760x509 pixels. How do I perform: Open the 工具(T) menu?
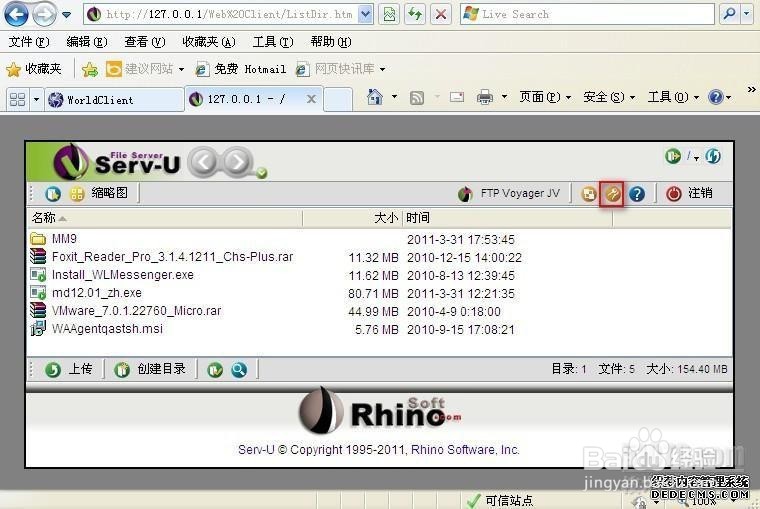tap(273, 42)
